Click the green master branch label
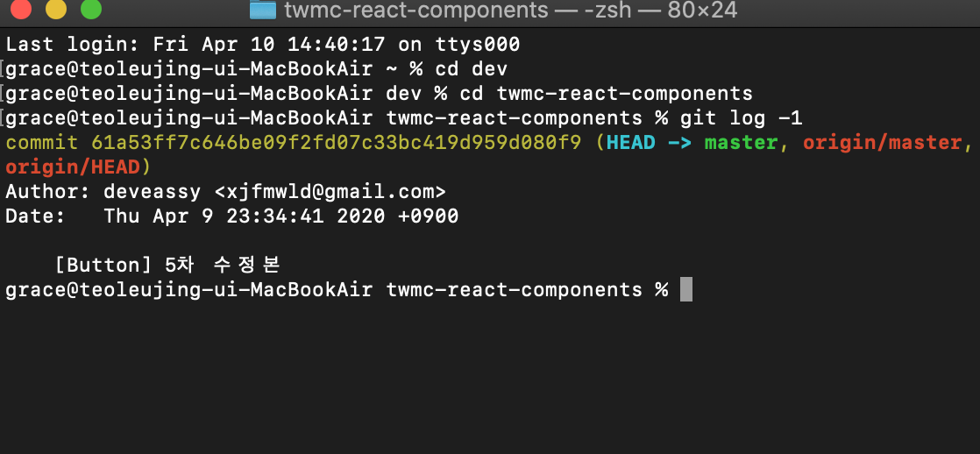This screenshot has width=980, height=454. (742, 143)
